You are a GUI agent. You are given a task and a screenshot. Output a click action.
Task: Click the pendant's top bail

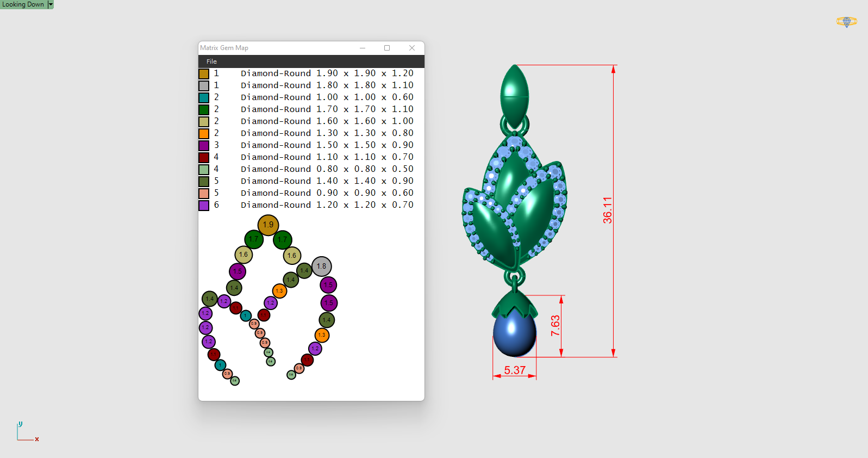coord(514,96)
